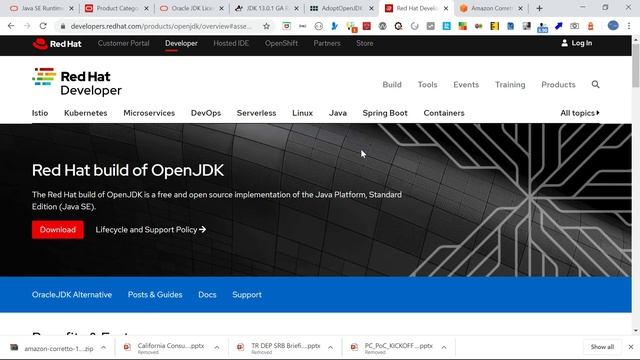Reload the page with the refresh icon
The image size is (640, 360).
[43, 26]
